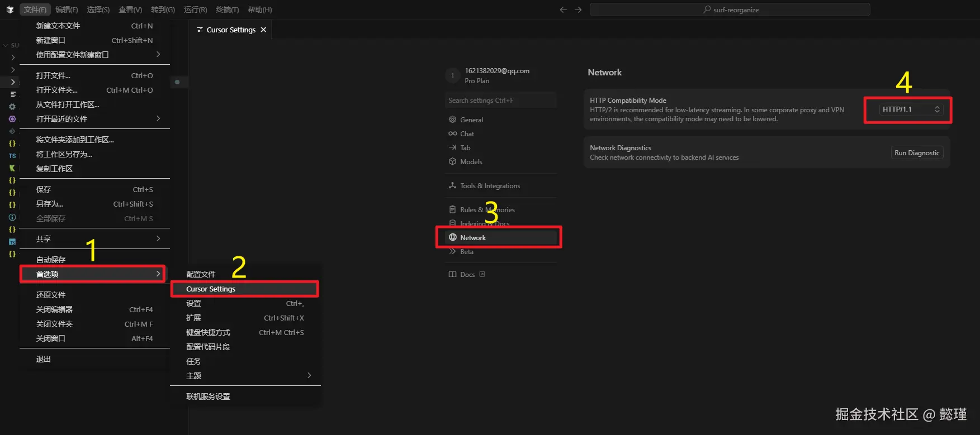Choose 将文件夹添加到工作区... entry
The image size is (980, 435).
(x=94, y=140)
